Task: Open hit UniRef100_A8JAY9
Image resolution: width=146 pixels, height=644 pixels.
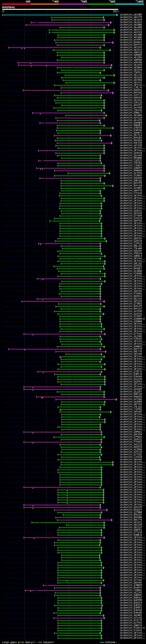Action: pyautogui.click(x=131, y=65)
